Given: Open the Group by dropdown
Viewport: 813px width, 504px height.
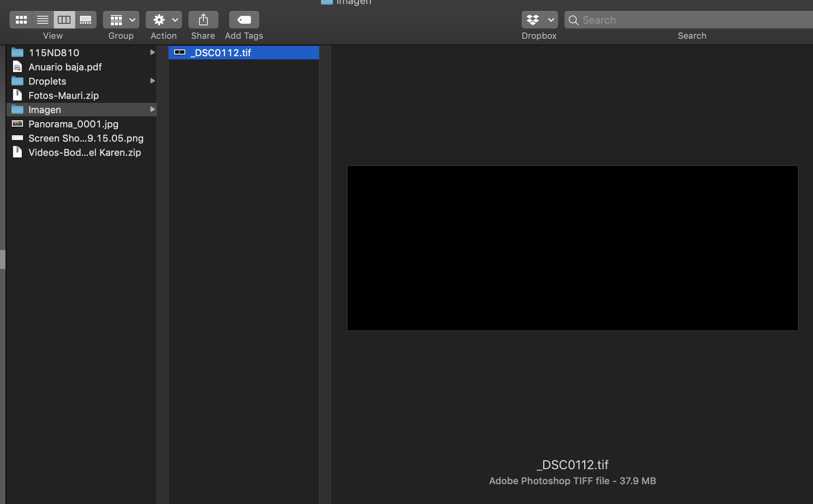Looking at the screenshot, I should pos(121,20).
